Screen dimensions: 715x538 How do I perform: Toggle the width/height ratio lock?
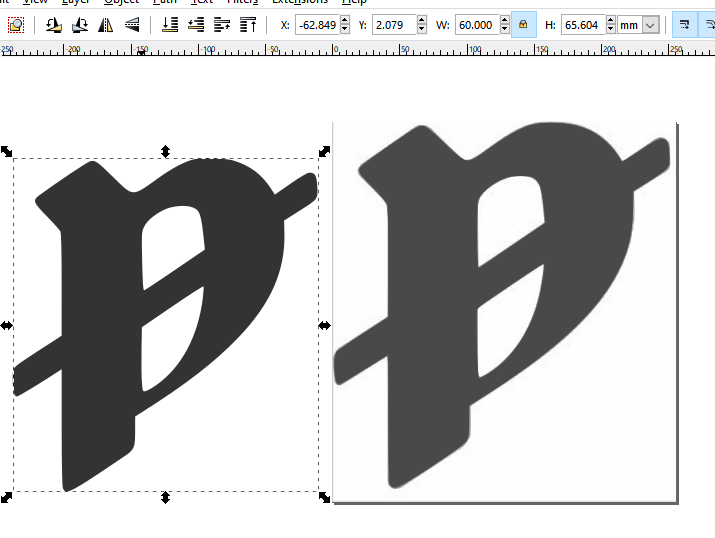tap(523, 25)
